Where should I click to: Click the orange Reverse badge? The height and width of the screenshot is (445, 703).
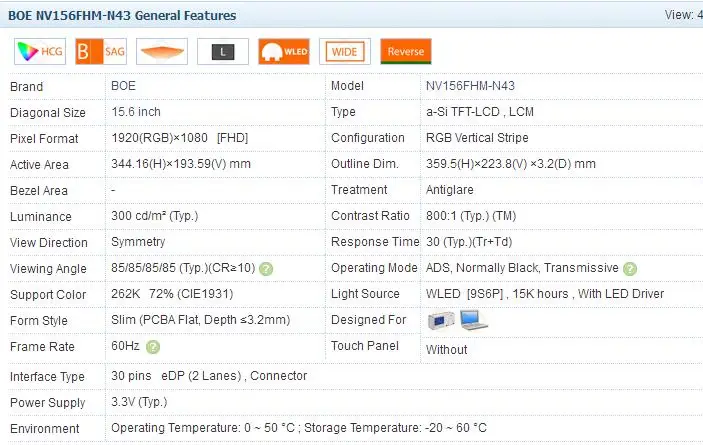coord(406,52)
